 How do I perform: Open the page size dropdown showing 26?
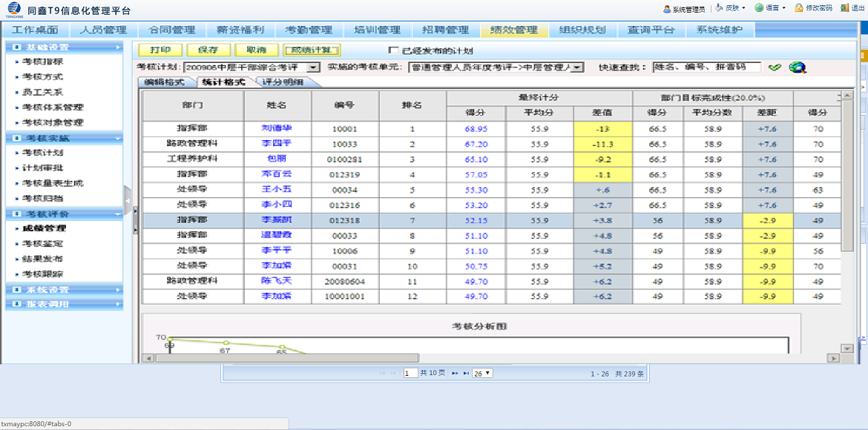(x=482, y=374)
